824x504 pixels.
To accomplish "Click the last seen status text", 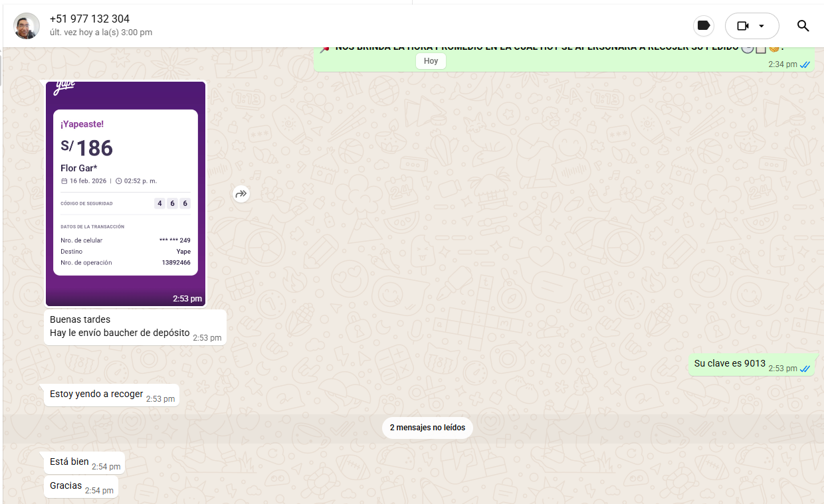I will pyautogui.click(x=100, y=33).
